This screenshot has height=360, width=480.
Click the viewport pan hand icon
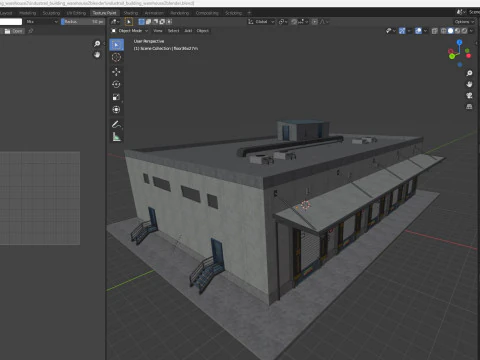[469, 84]
